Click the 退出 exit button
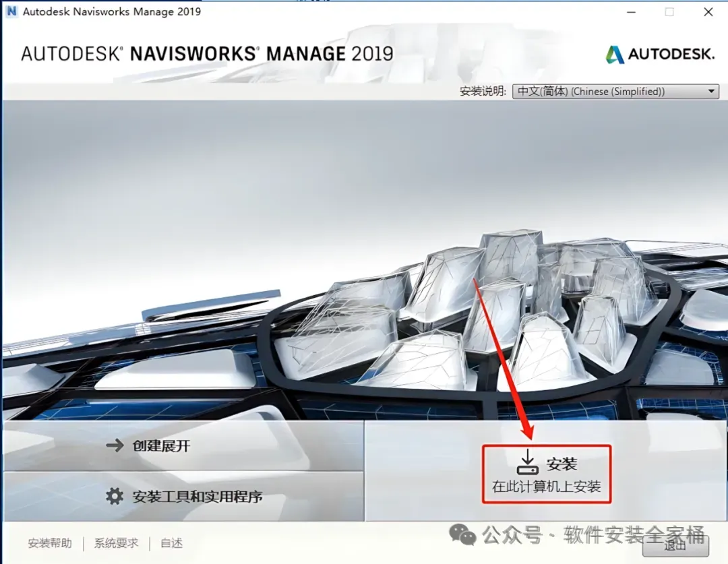Viewport: 728px width, 564px height. 675,545
